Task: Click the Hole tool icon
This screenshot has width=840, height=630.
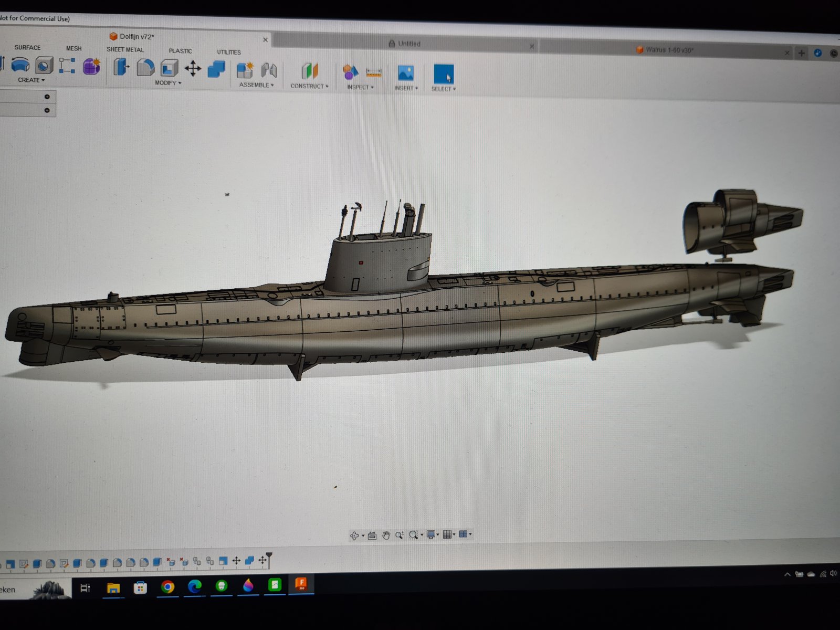Action: pos(44,66)
